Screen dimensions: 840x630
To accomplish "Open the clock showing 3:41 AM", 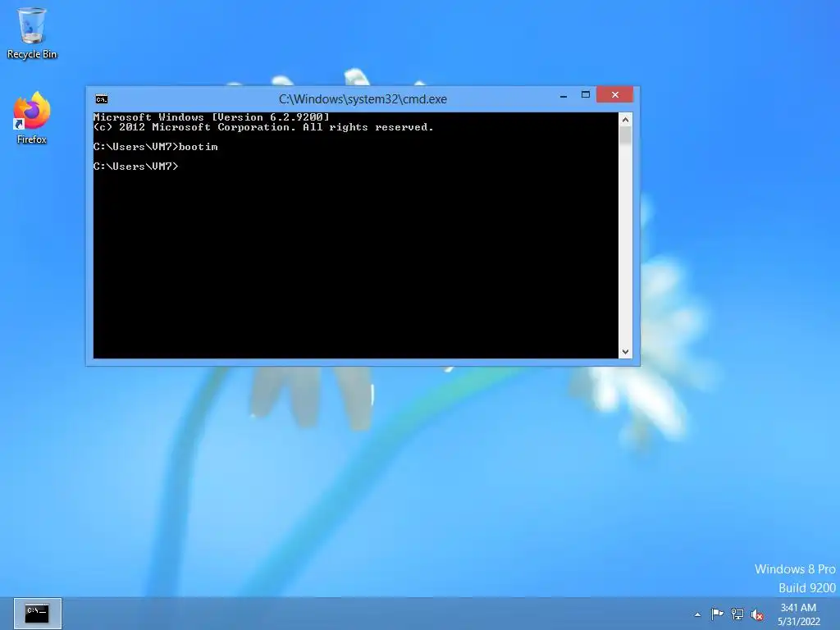I will pos(798,614).
